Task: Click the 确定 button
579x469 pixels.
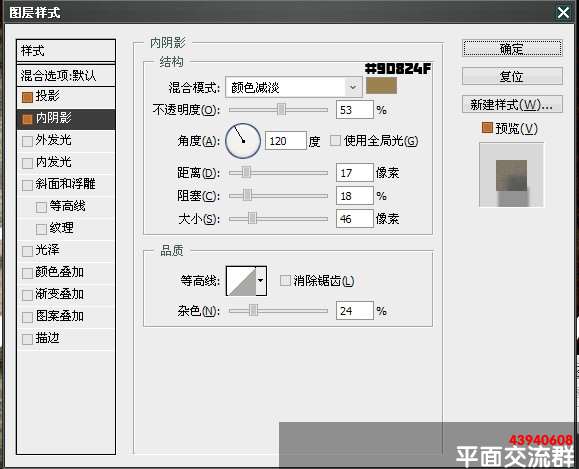Action: pyautogui.click(x=513, y=48)
